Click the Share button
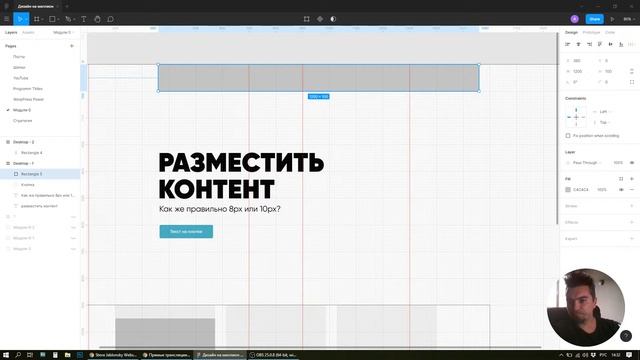This screenshot has height=360, width=640. (x=595, y=19)
